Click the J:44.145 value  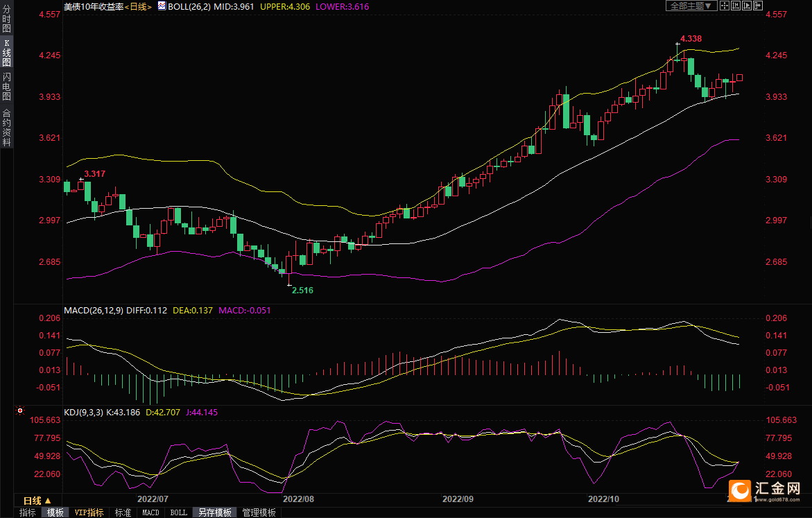[202, 413]
